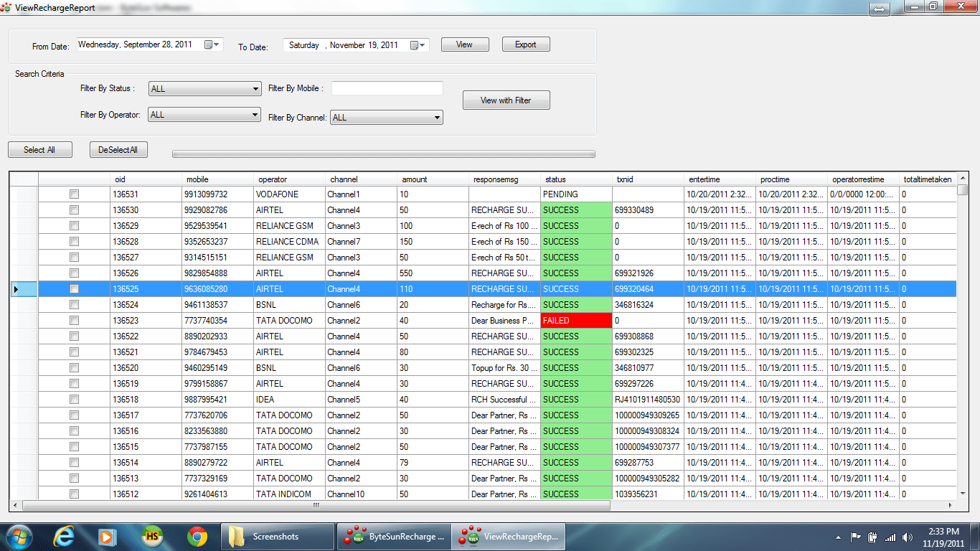
Task: Launch Windows Media Player taskbar icon
Action: pos(108,536)
